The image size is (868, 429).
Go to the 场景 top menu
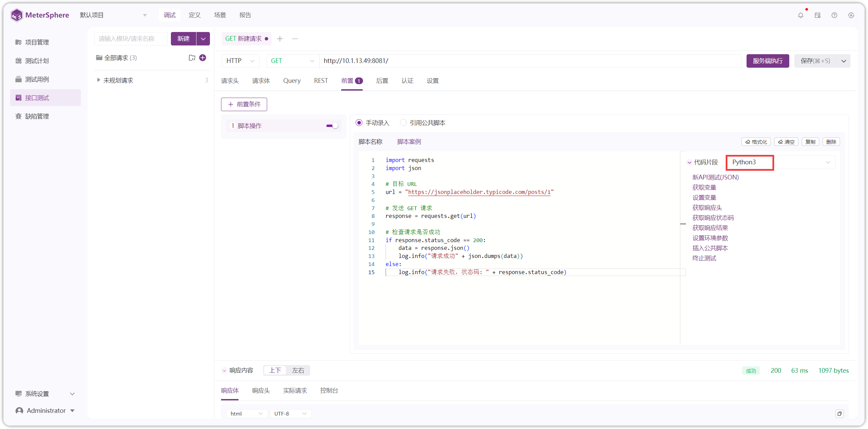point(220,15)
